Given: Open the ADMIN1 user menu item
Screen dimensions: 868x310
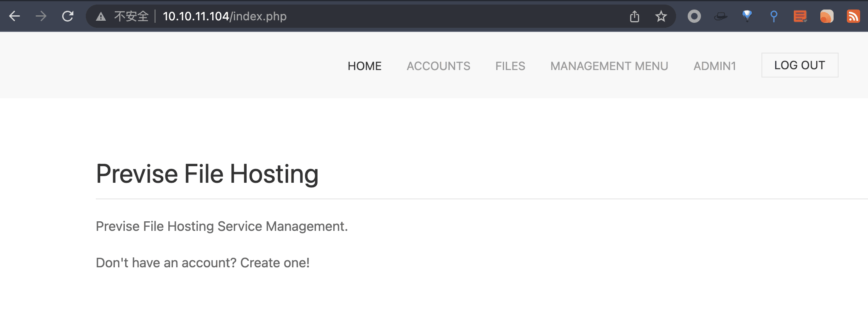Looking at the screenshot, I should (x=715, y=66).
